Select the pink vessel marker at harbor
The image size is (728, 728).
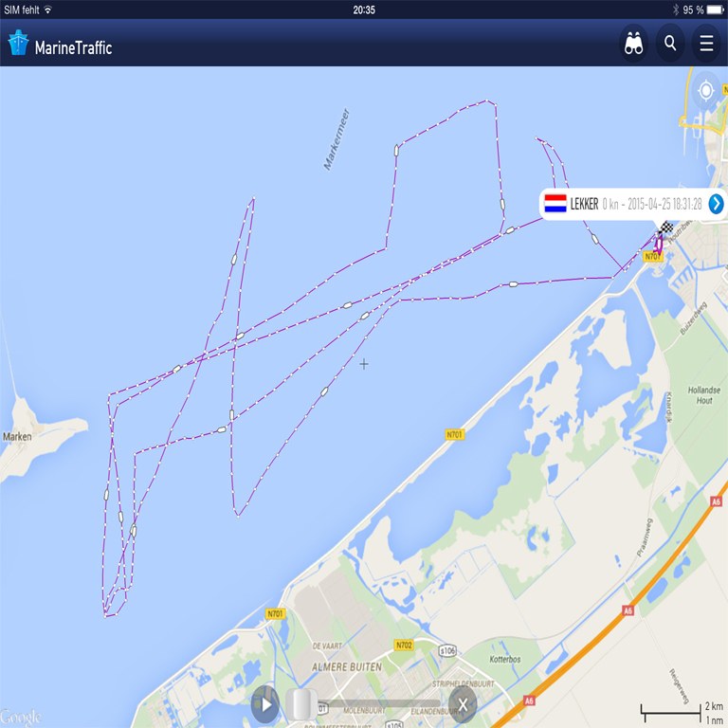click(x=659, y=244)
